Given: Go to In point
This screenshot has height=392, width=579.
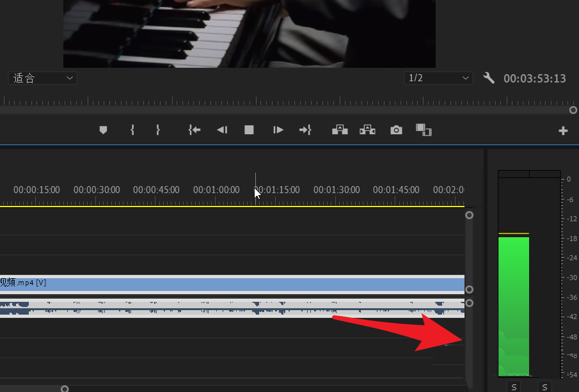Looking at the screenshot, I should (194, 130).
